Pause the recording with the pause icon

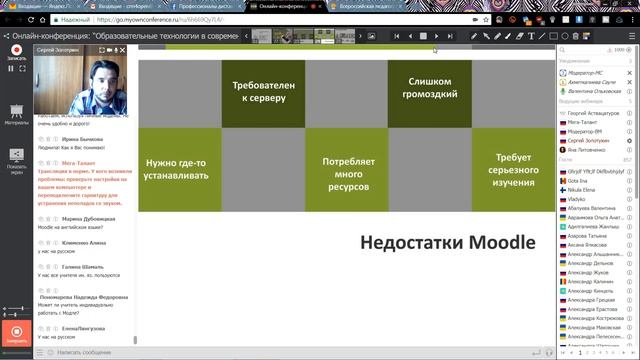[x=11, y=69]
